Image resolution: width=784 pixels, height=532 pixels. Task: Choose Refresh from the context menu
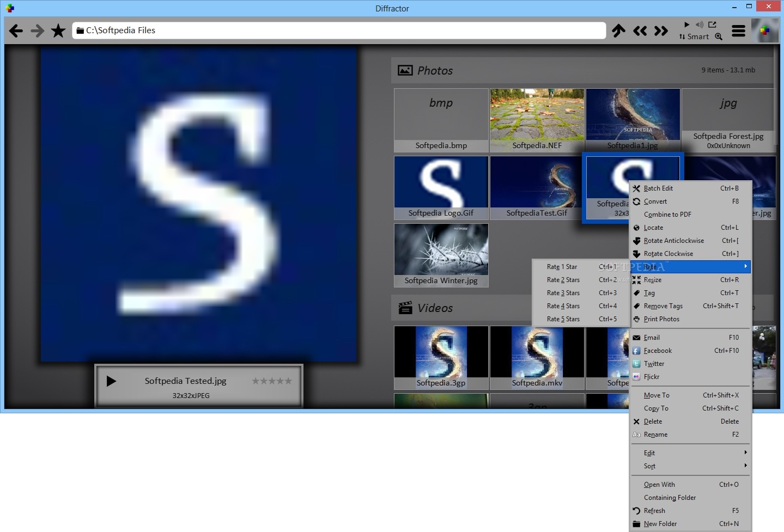[690, 511]
